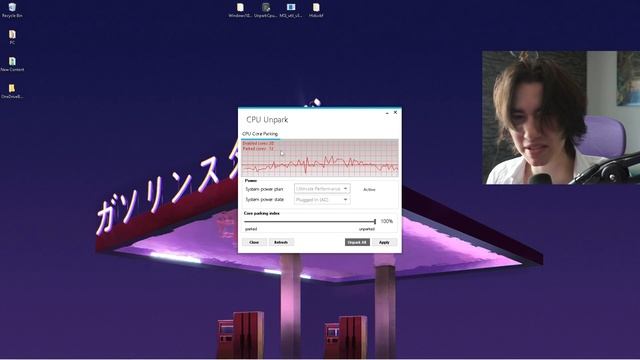Select the UnparkCpu shortcut desktop icon
Viewport: 640px width, 360px height.
pos(266,10)
